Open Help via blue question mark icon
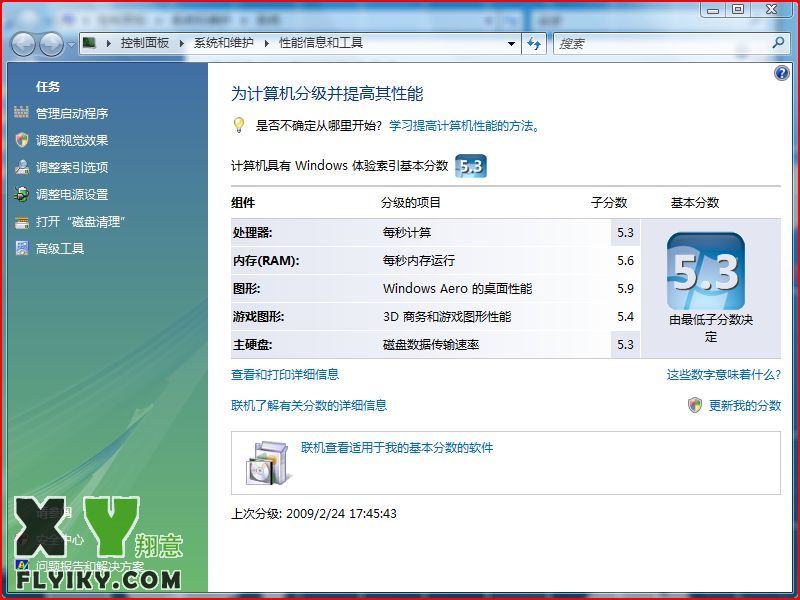Viewport: 800px width, 600px height. [781, 73]
